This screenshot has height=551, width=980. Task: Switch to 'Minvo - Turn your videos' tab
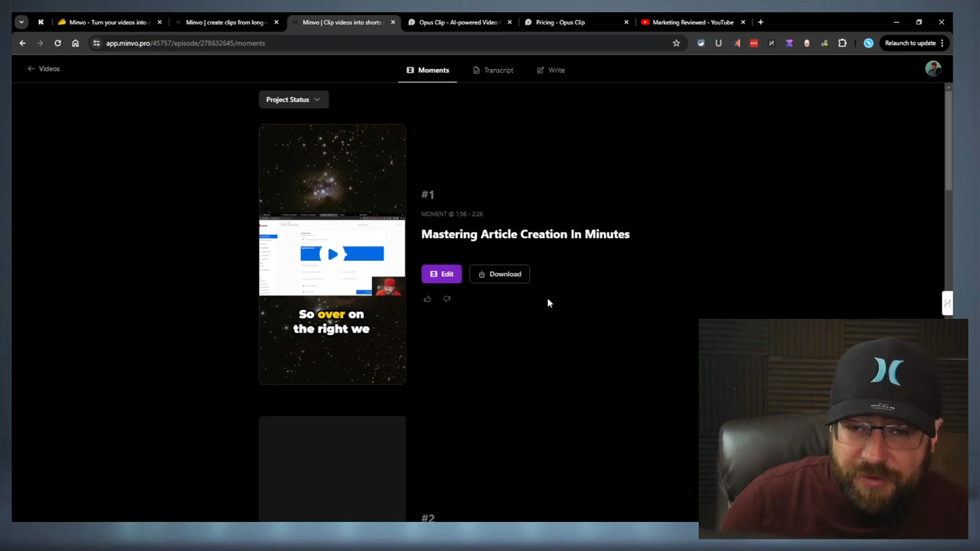pyautogui.click(x=108, y=22)
